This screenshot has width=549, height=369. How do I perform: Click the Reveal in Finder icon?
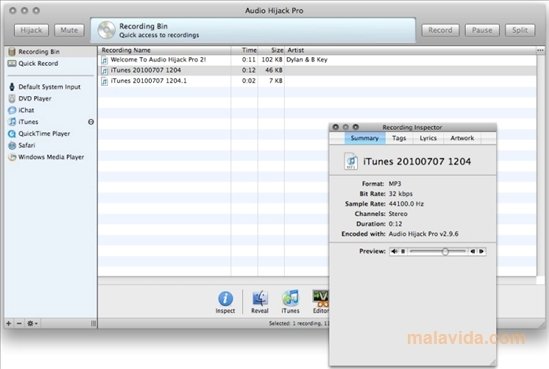pyautogui.click(x=260, y=298)
